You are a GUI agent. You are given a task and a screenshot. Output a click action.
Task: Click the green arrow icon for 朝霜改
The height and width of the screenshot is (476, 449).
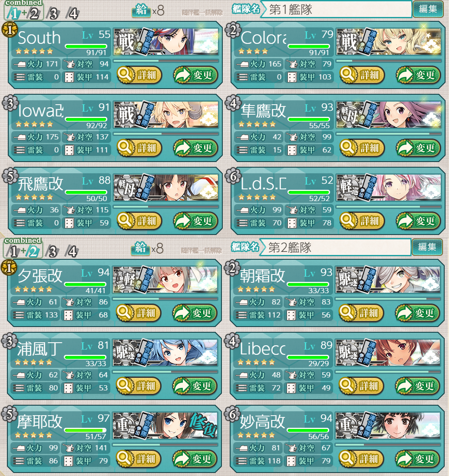tap(405, 313)
